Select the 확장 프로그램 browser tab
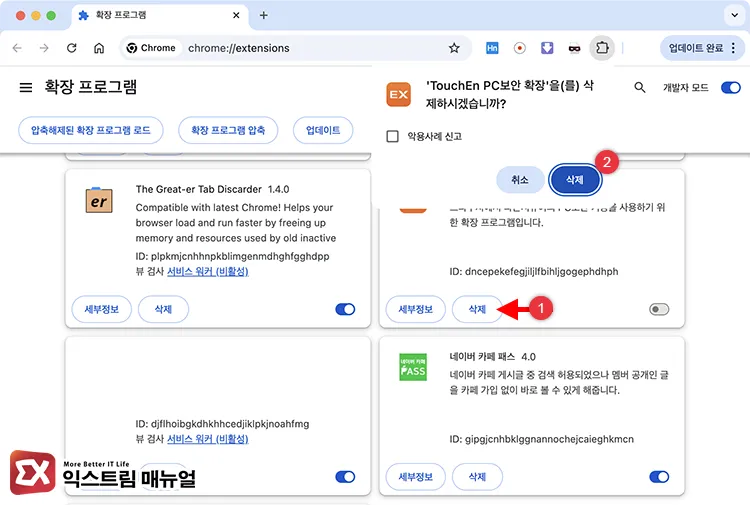750x505 pixels. point(160,15)
